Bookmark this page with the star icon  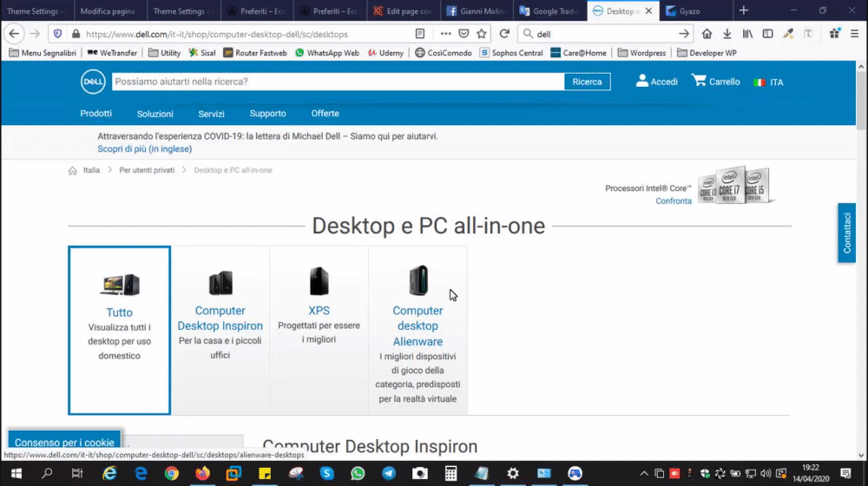[x=482, y=34]
